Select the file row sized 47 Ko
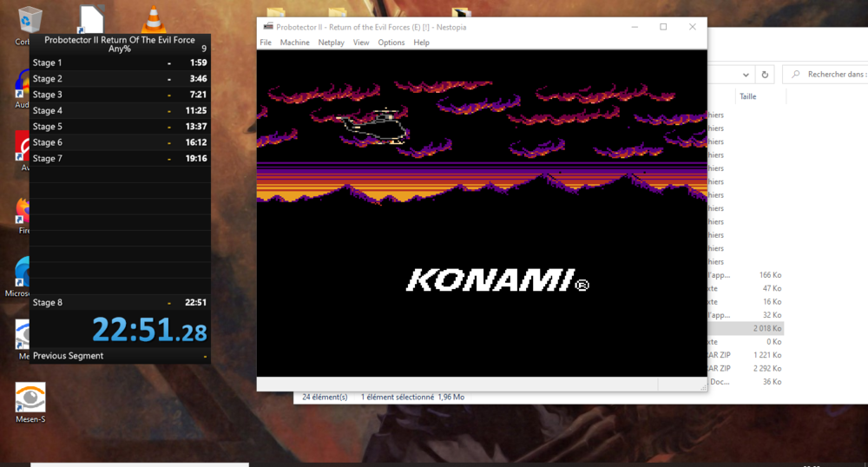The width and height of the screenshot is (868, 467). [746, 288]
